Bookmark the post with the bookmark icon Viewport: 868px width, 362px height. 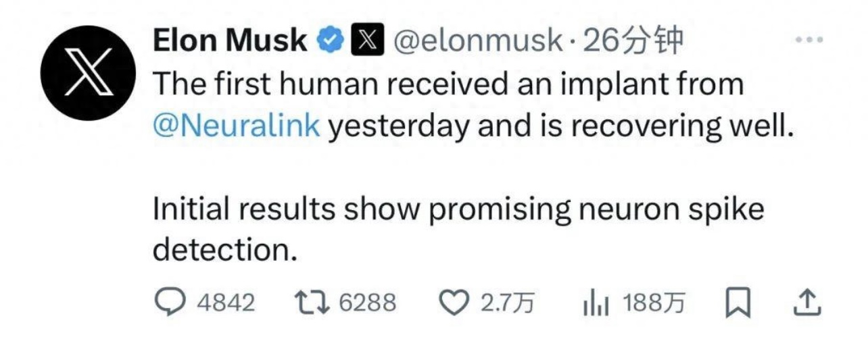(x=738, y=303)
